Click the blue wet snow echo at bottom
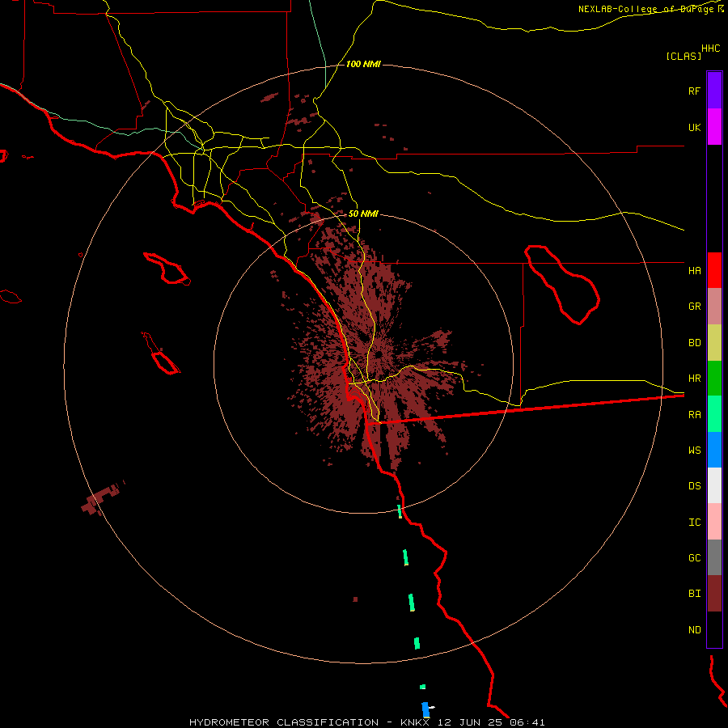728x728 pixels. [x=425, y=709]
